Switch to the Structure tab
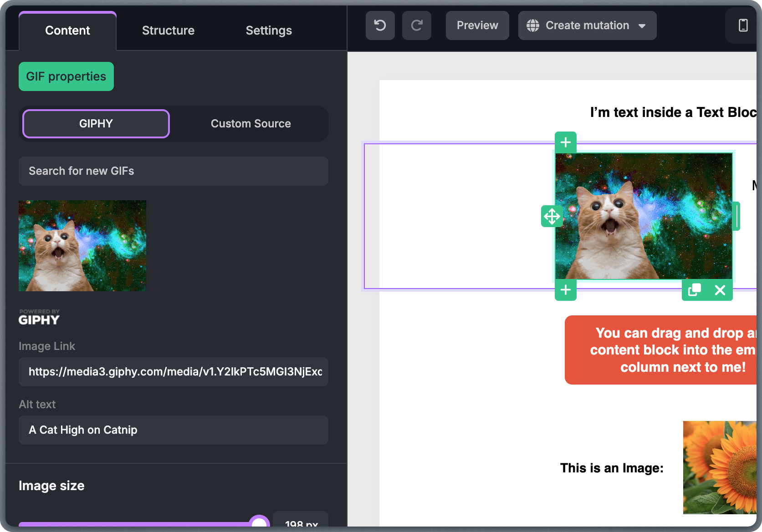Viewport: 762px width, 532px height. (x=168, y=30)
